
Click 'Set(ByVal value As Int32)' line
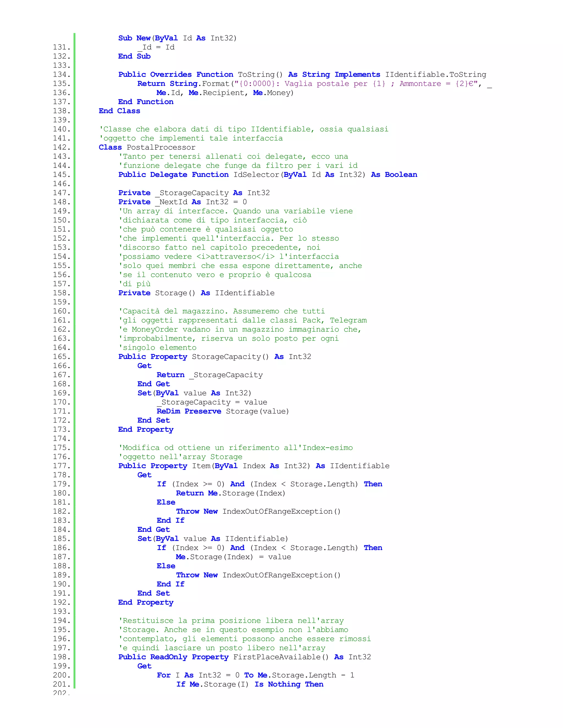tap(194, 393)
